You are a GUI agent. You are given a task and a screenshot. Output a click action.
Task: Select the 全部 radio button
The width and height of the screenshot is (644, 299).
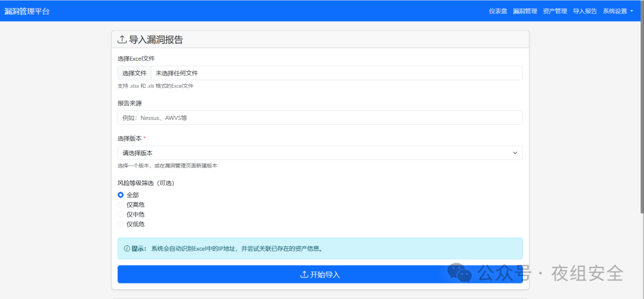coord(120,195)
